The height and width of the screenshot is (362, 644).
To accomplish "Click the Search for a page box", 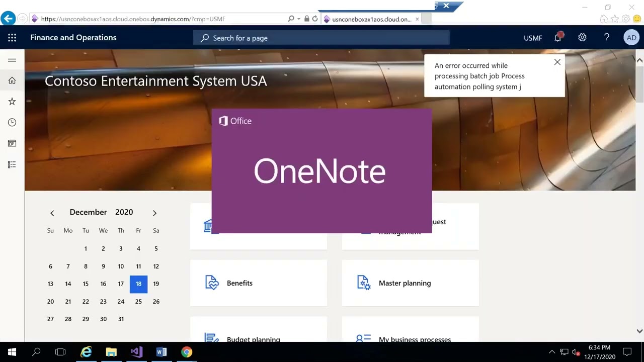I will [321, 38].
